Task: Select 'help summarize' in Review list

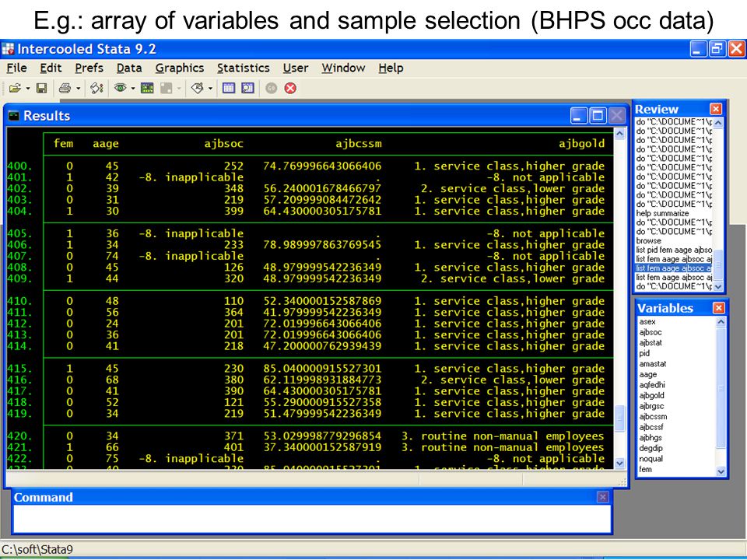Action: click(x=662, y=213)
